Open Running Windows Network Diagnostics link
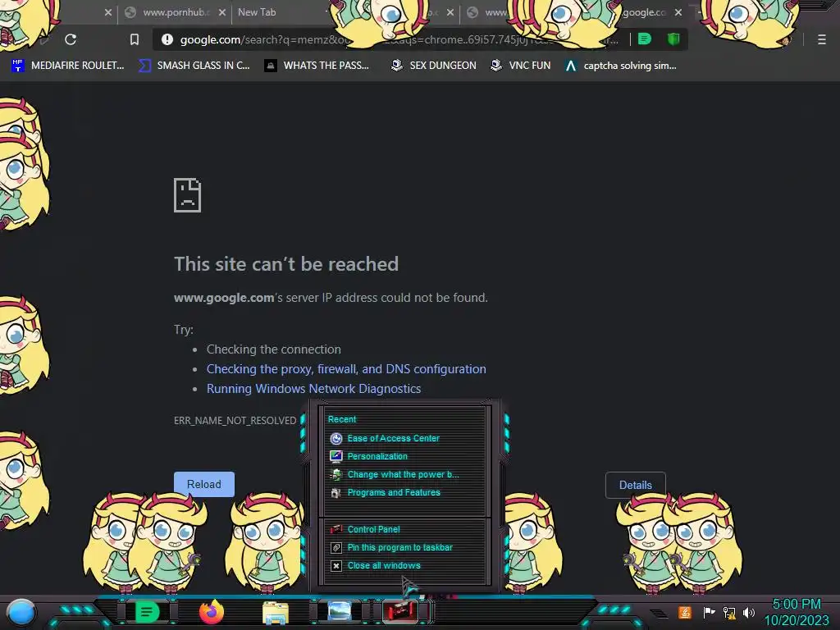 pos(314,389)
